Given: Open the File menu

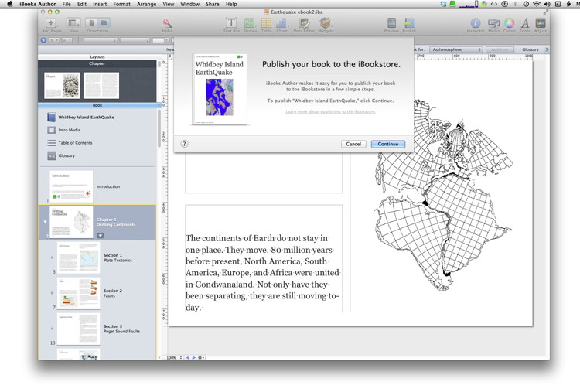Looking at the screenshot, I should [x=67, y=4].
